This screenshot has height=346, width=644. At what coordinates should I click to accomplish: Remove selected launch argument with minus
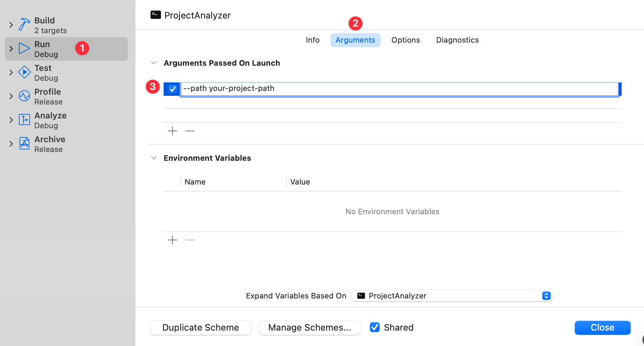tap(190, 131)
